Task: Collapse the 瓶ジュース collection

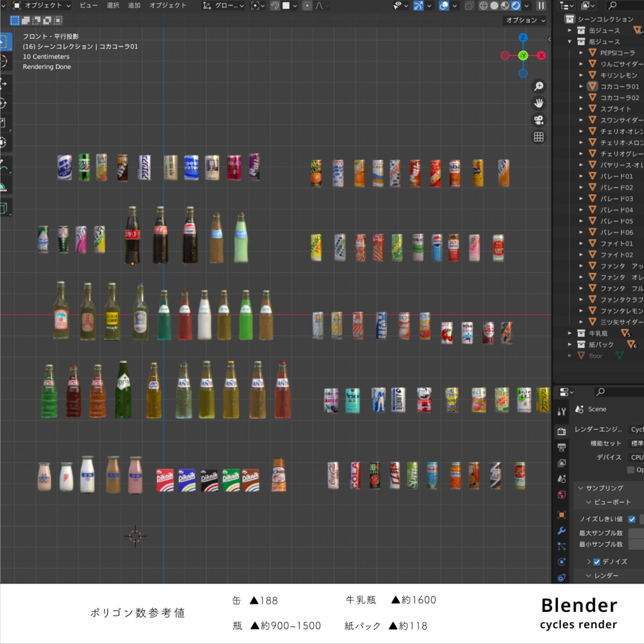Action: [570, 41]
